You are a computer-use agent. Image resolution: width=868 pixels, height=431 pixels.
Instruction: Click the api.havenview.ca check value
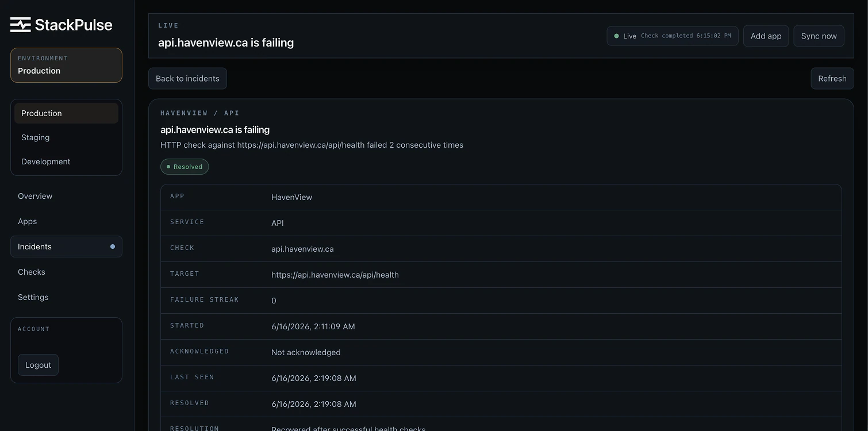point(302,249)
